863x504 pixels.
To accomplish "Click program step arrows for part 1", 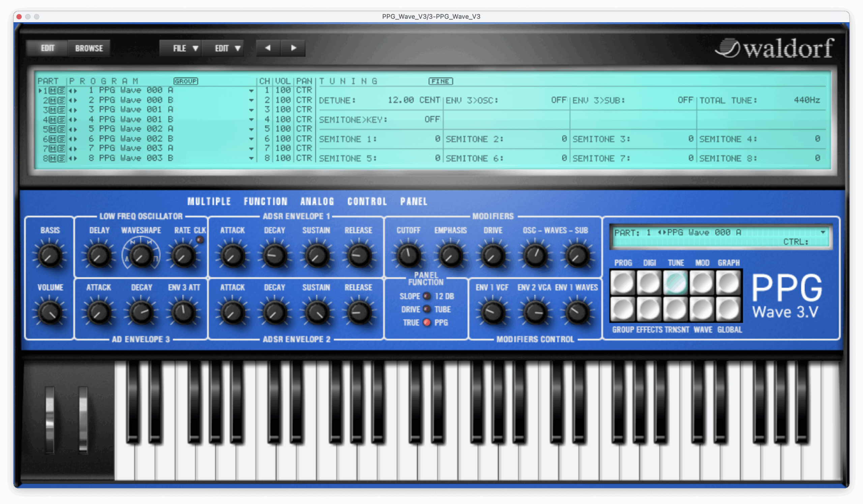I will [x=72, y=91].
